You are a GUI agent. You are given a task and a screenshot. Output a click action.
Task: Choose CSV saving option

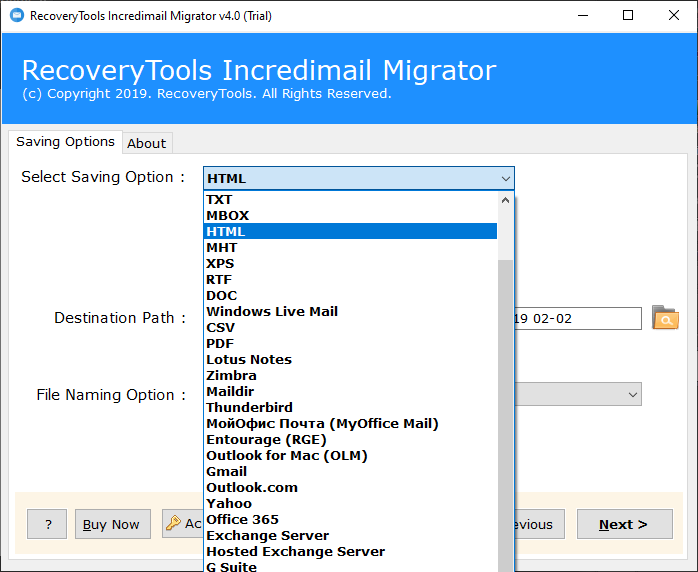point(350,328)
